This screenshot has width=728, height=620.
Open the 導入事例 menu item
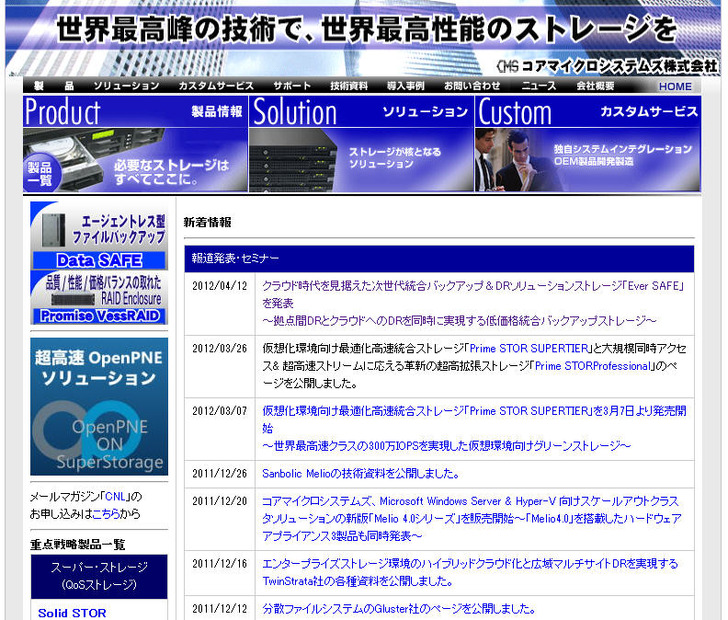tap(405, 86)
